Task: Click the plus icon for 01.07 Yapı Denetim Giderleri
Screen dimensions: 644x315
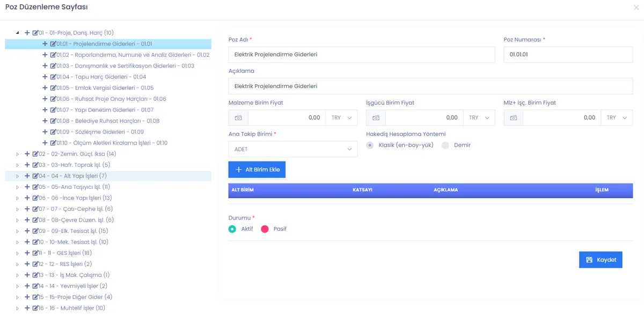Action: pos(45,110)
